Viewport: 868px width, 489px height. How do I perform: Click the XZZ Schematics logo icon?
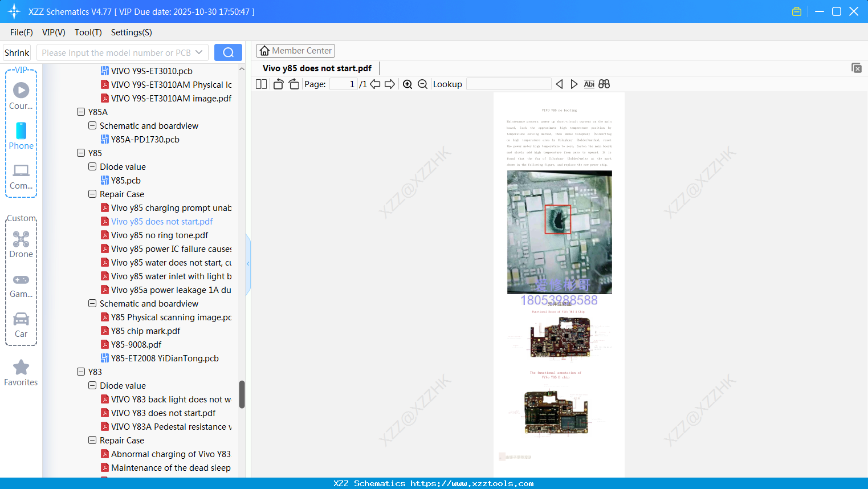click(14, 11)
